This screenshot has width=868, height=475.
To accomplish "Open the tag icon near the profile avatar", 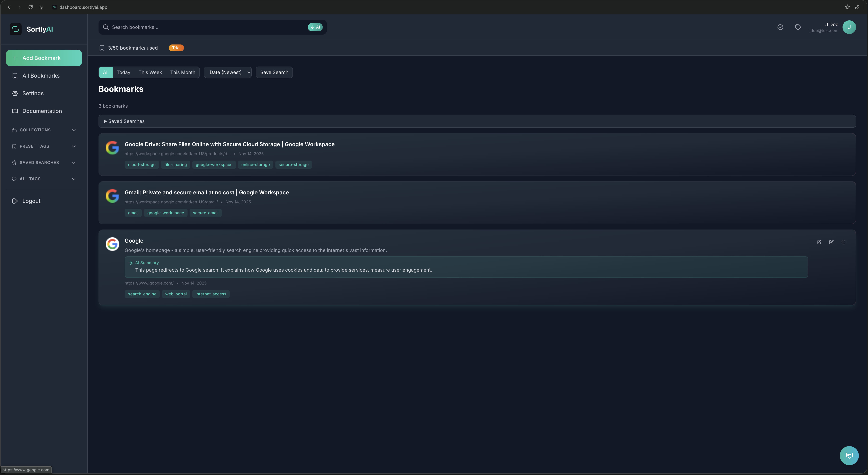I will [798, 27].
